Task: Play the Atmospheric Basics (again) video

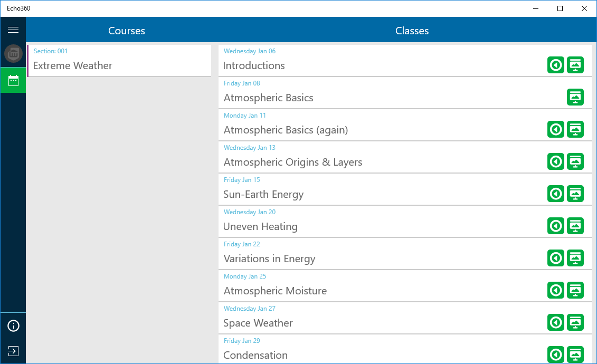Action: tap(556, 129)
